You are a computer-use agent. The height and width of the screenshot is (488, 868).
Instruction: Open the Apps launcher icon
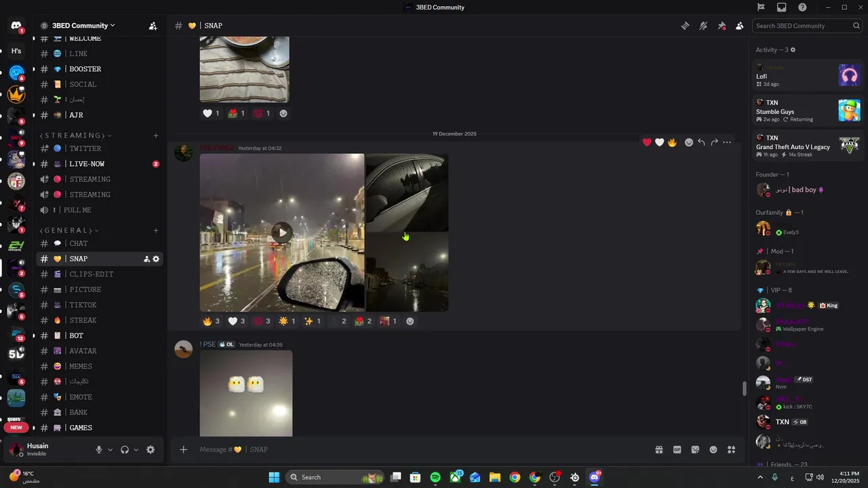[731, 449]
